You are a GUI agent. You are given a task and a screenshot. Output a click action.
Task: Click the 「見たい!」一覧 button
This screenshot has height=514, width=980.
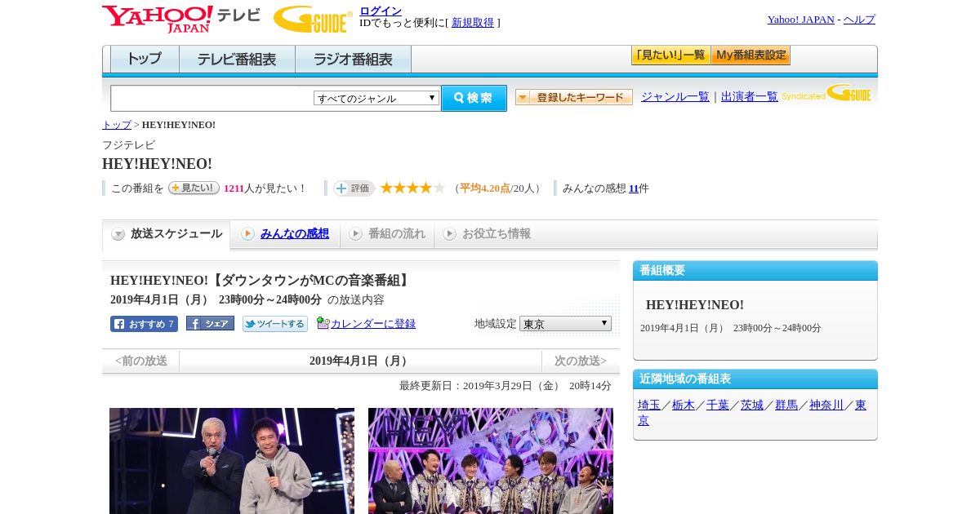(670, 55)
